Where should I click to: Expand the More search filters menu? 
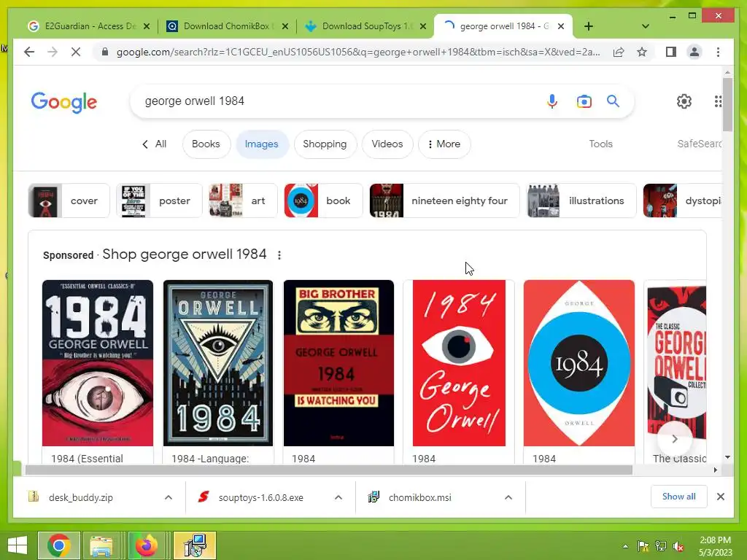coord(444,144)
